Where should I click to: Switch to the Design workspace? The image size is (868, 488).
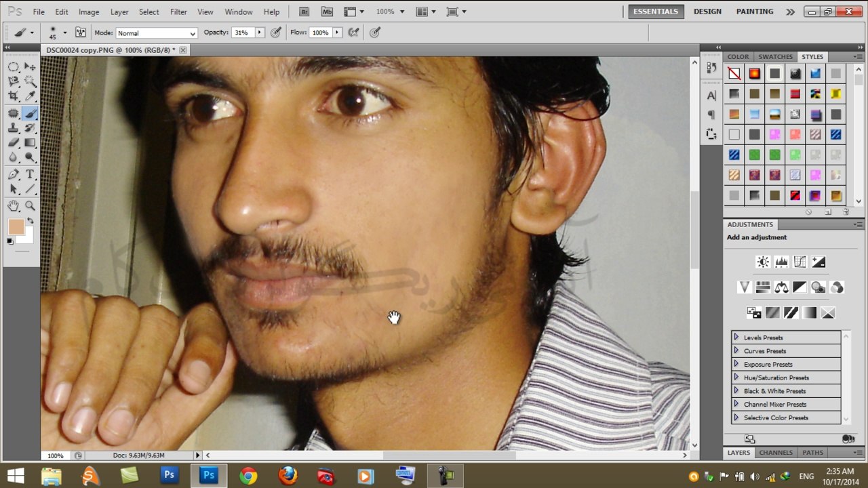tap(707, 12)
